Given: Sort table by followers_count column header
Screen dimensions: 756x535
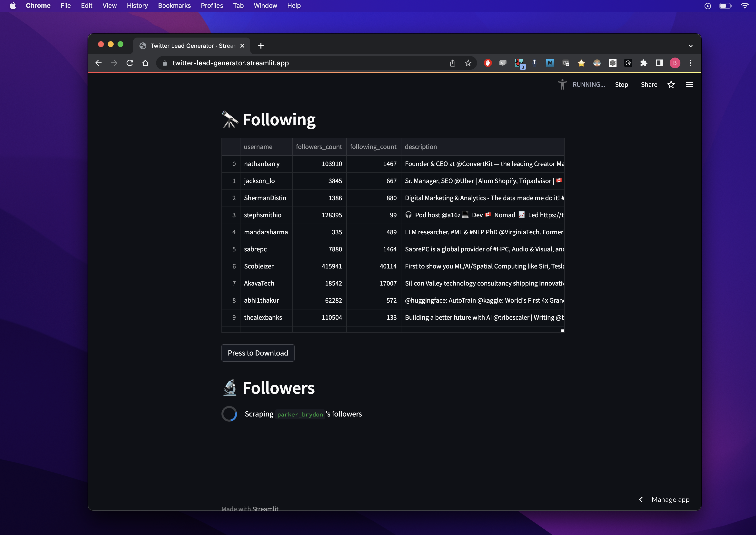Looking at the screenshot, I should coord(319,147).
